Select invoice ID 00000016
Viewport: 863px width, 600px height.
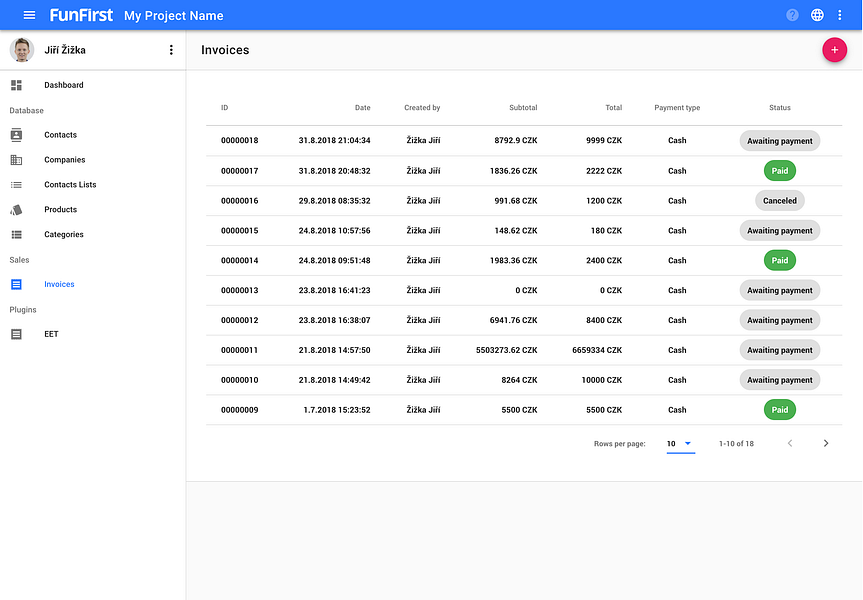tap(239, 200)
